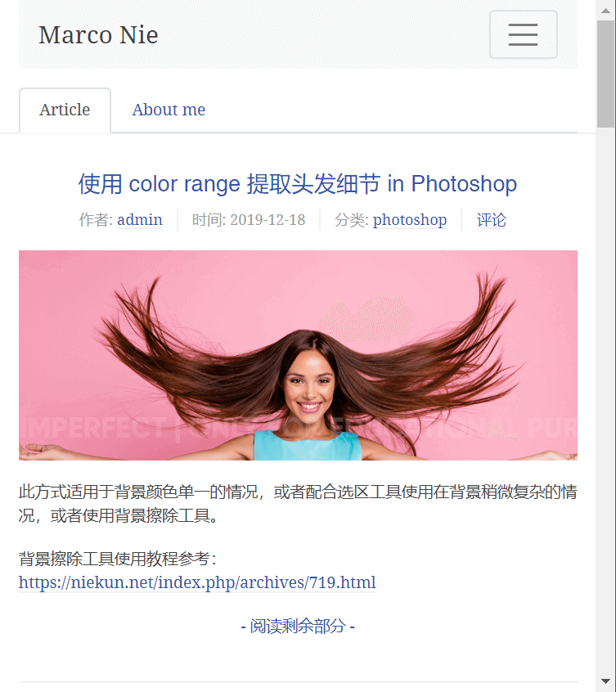Screen dimensions: 616x692
Task: Click the 2019-12-18 post date
Action: tap(268, 220)
